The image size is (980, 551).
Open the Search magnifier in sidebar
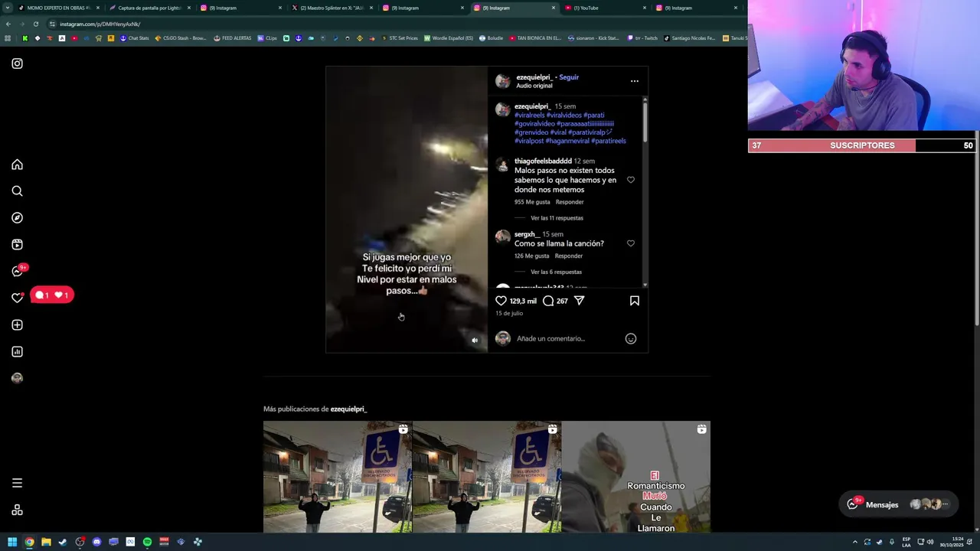pyautogui.click(x=17, y=191)
